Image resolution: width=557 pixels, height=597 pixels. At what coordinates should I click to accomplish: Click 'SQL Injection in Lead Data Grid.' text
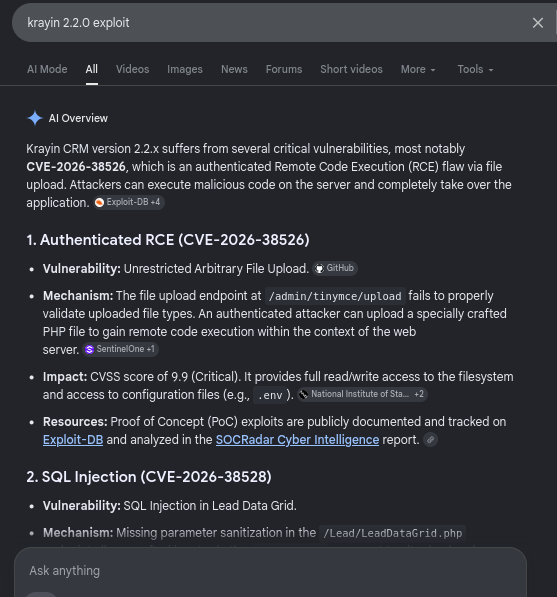[x=210, y=506]
